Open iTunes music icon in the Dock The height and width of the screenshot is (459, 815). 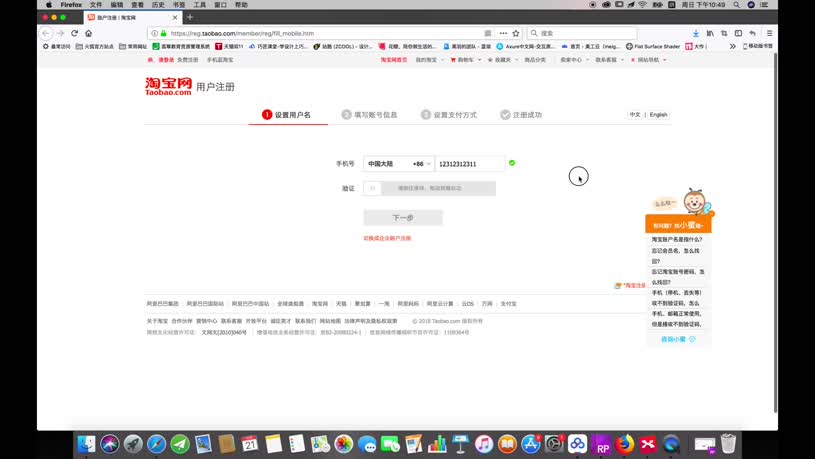(x=484, y=444)
